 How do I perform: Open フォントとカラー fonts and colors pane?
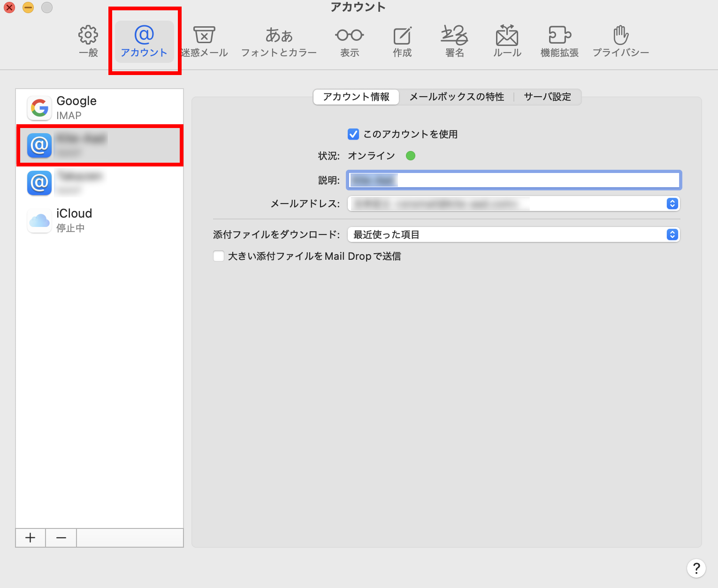(279, 41)
